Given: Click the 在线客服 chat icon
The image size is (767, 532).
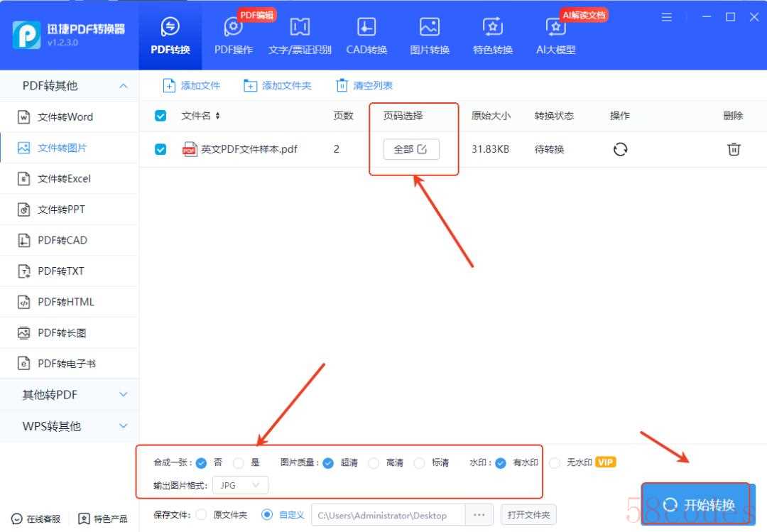Looking at the screenshot, I should (x=16, y=519).
